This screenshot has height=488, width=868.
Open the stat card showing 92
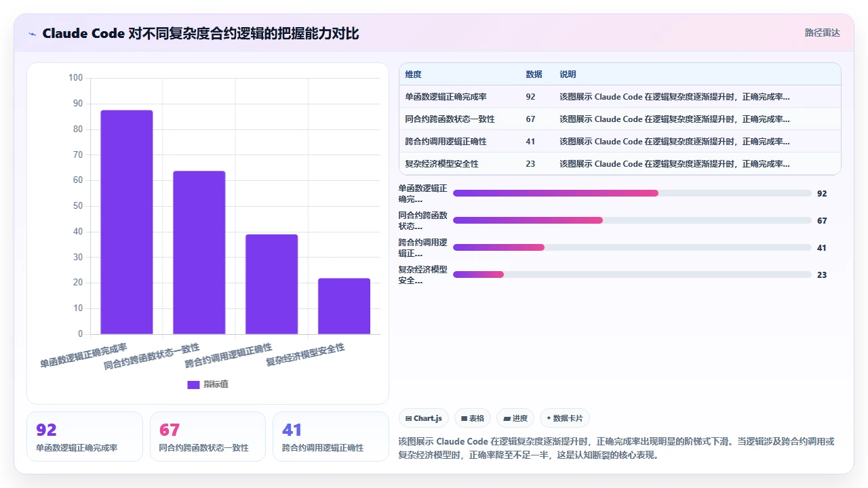85,436
